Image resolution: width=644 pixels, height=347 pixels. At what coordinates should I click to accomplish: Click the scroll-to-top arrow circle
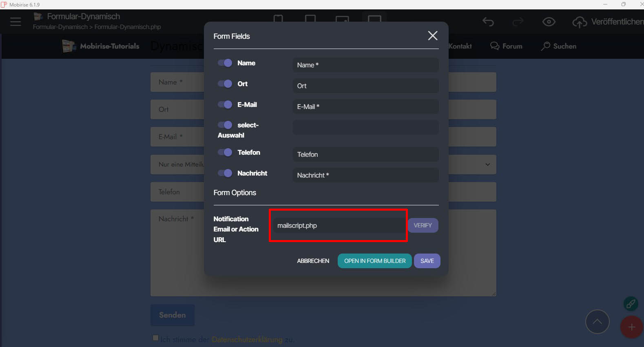(597, 322)
